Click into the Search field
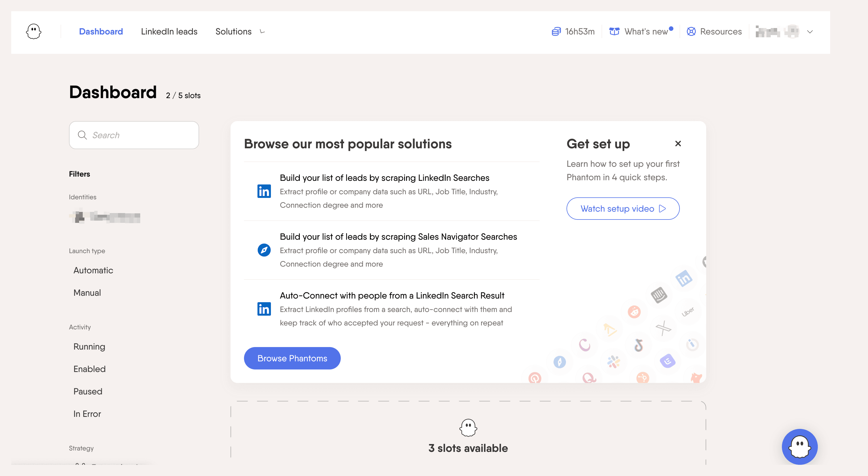This screenshot has height=476, width=868. click(x=134, y=135)
